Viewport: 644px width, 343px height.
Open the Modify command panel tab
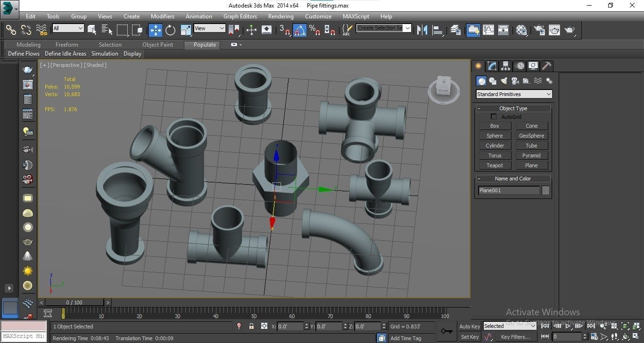click(492, 66)
